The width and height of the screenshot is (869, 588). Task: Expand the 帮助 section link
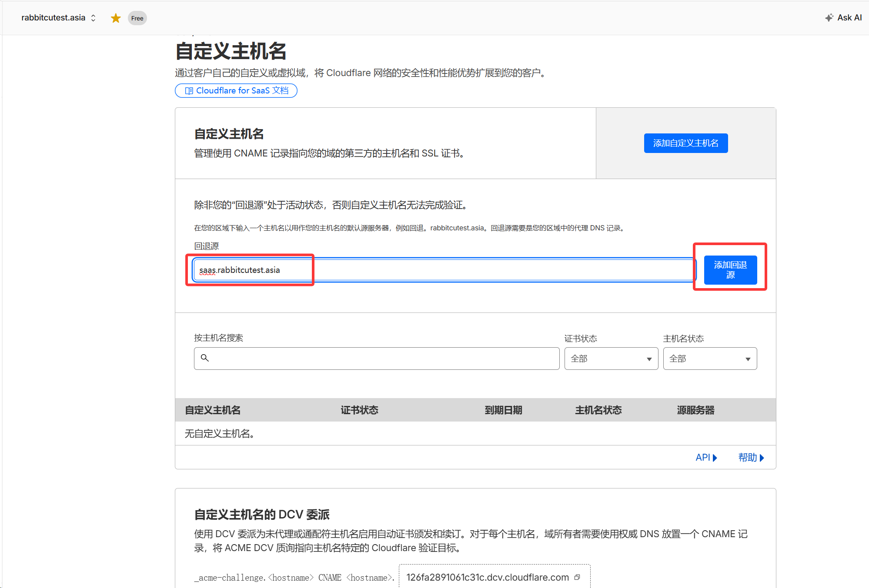(751, 457)
